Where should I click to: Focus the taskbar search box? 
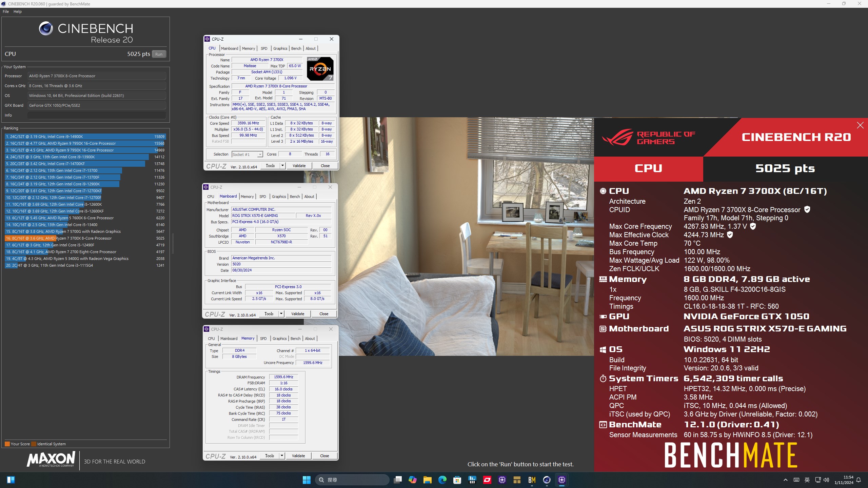(x=352, y=480)
